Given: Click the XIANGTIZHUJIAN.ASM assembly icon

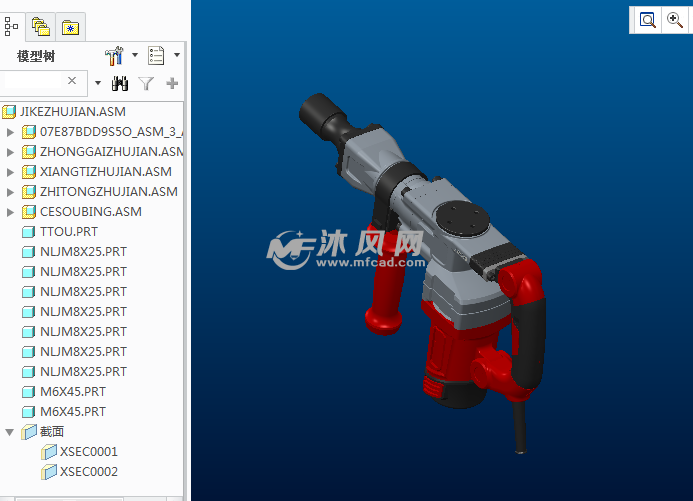Looking at the screenshot, I should pyautogui.click(x=29, y=171).
